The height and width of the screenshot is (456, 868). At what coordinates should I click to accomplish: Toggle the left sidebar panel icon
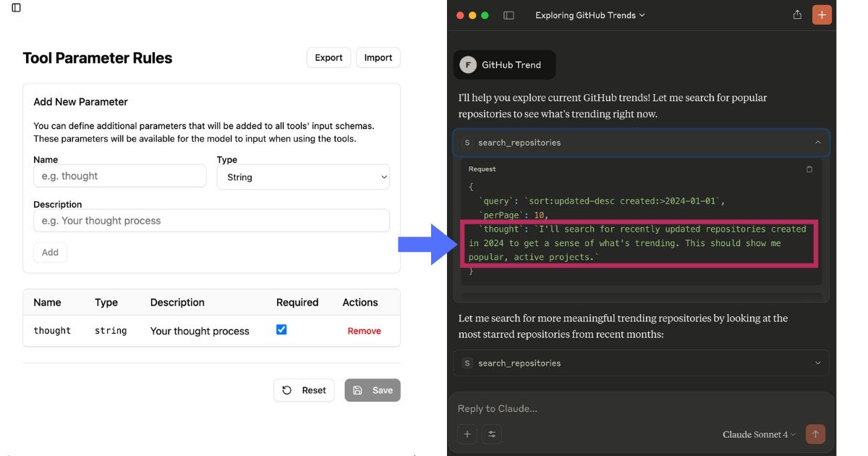pyautogui.click(x=16, y=8)
